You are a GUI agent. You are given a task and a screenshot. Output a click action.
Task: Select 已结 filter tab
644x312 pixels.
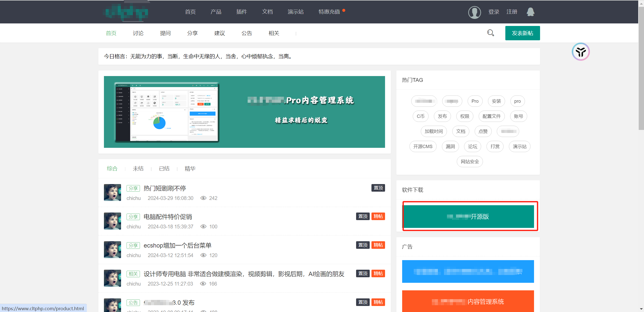(x=164, y=169)
